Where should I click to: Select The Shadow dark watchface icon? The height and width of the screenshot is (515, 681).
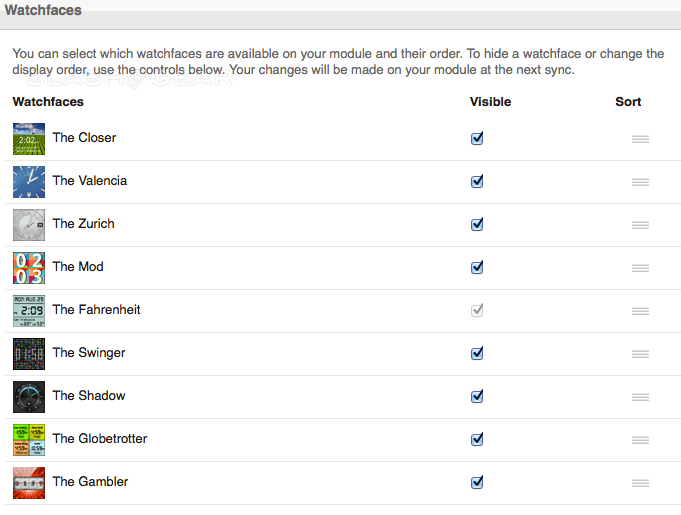click(x=29, y=396)
